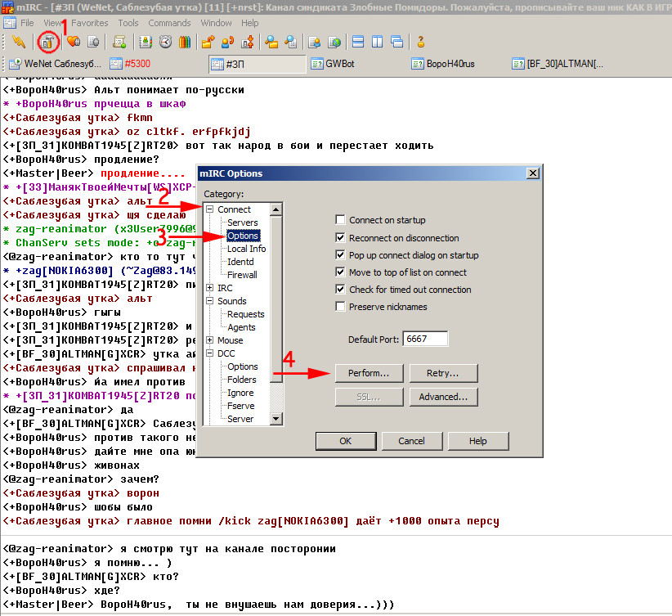Viewport: 672px width, 616px height.
Task: Click the Tile Horizontal windows icon
Action: pos(358,42)
